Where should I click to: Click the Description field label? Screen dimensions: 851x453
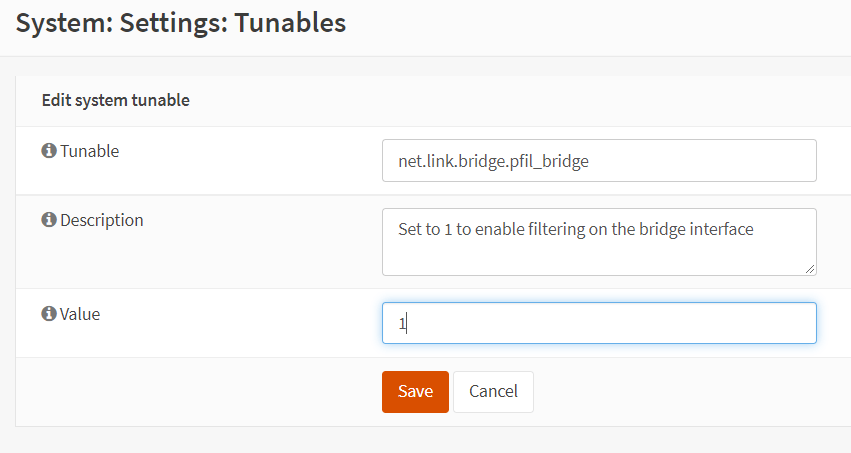click(x=101, y=220)
